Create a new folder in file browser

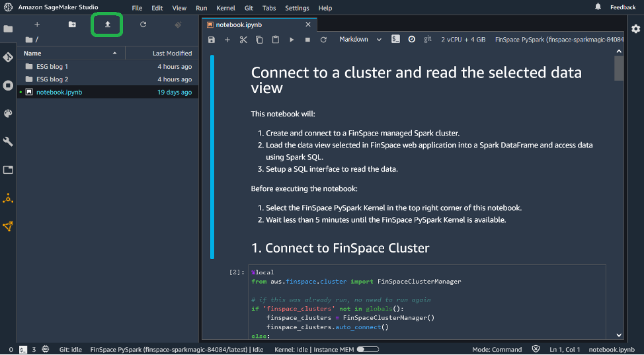[x=72, y=24]
